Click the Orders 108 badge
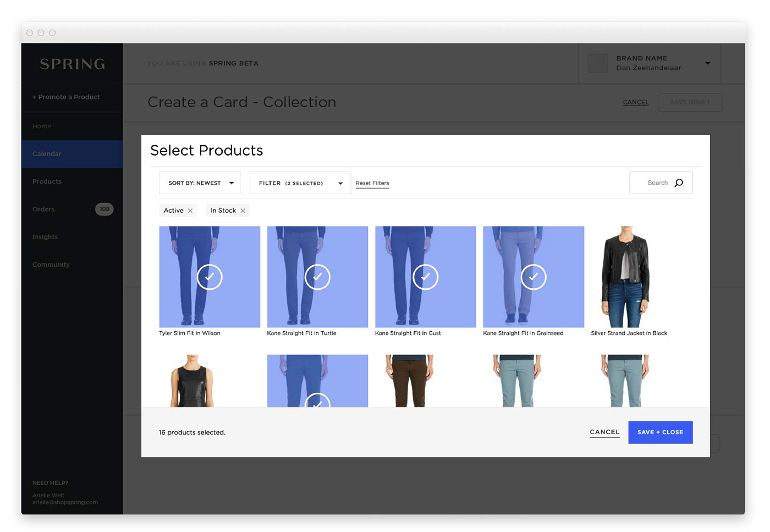 coord(105,209)
